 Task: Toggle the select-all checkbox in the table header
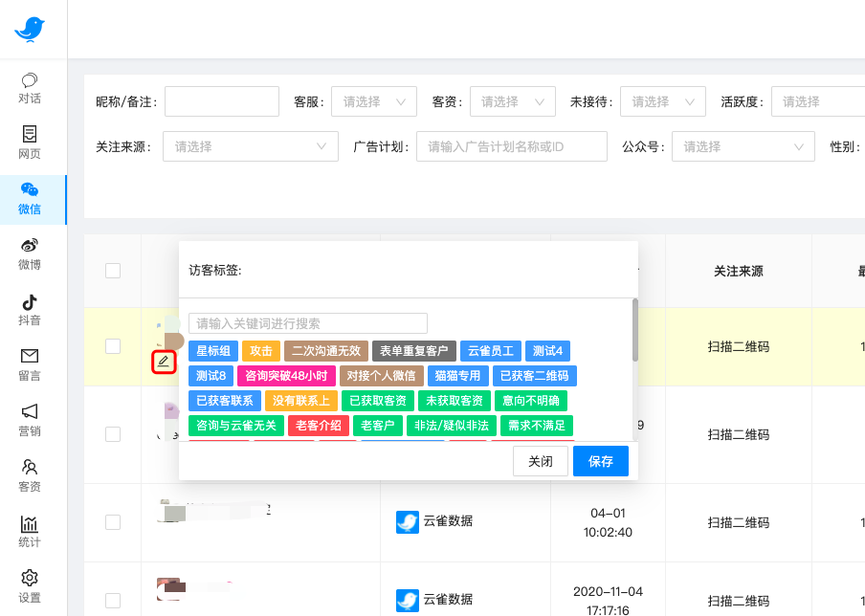113,270
